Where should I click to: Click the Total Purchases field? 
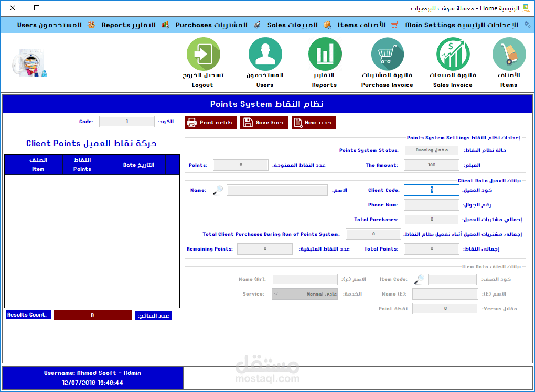[x=432, y=220]
